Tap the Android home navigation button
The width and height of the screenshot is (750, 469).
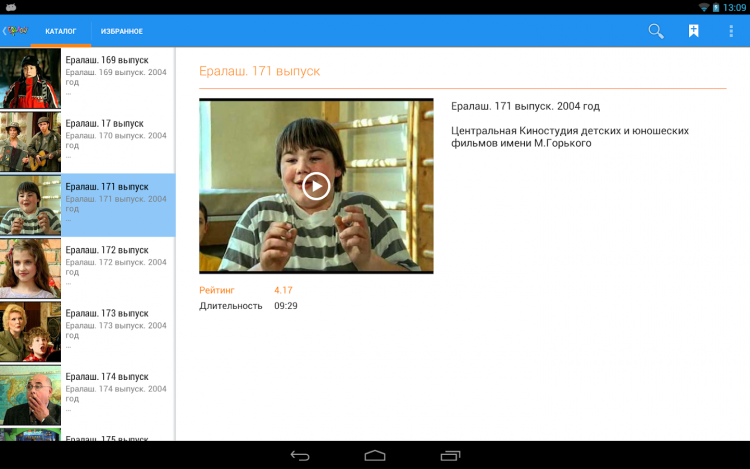(x=375, y=456)
